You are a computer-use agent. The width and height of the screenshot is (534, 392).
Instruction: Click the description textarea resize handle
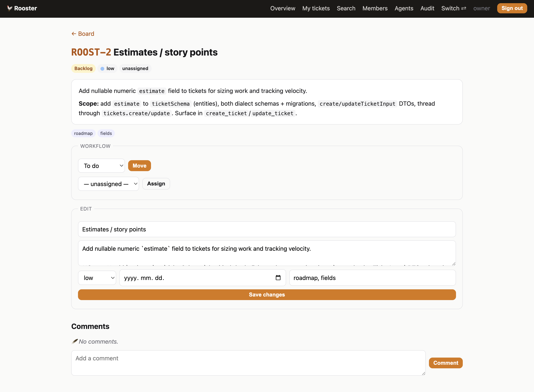[454, 264]
